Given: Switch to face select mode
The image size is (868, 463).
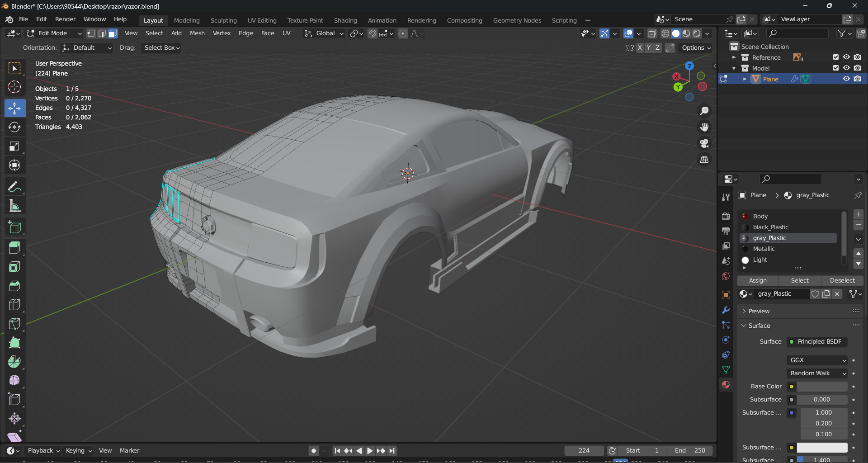Looking at the screenshot, I should click(x=113, y=33).
